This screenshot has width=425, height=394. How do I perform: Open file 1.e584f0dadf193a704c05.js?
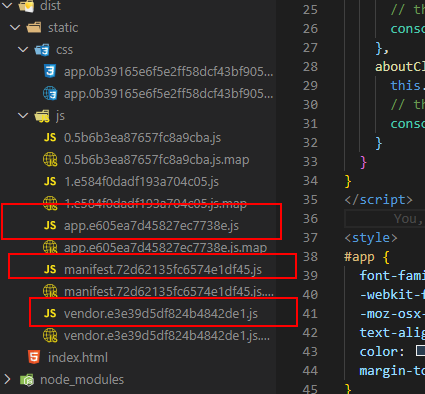pyautogui.click(x=142, y=182)
